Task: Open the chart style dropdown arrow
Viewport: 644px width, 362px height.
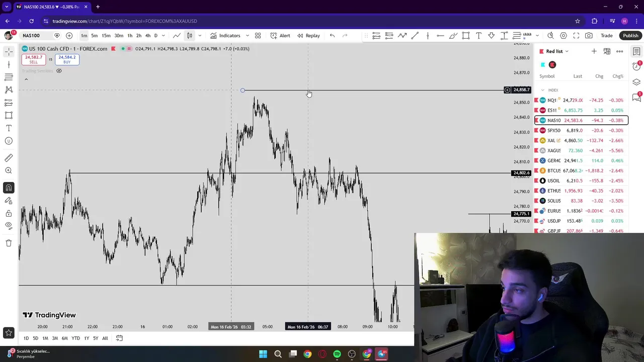Action: point(200,36)
